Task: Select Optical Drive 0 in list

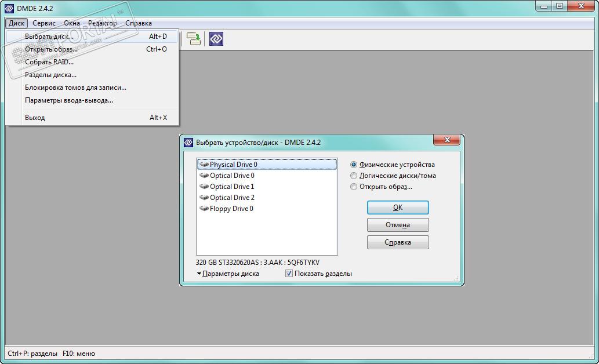Action: (x=267, y=176)
